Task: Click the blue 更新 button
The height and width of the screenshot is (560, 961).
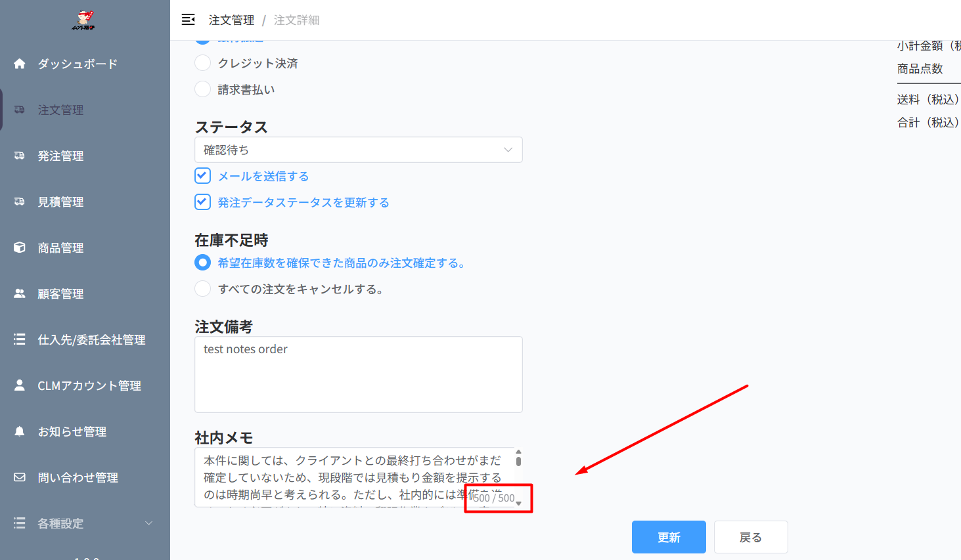Action: (669, 537)
